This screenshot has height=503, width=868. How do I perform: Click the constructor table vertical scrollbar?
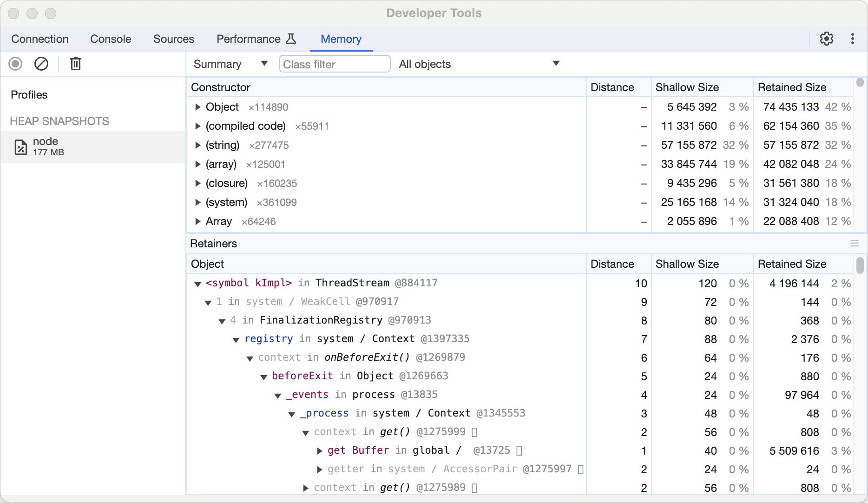(x=860, y=82)
